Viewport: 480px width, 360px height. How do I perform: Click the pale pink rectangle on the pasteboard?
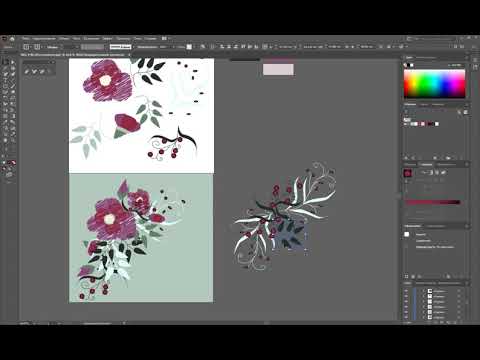click(278, 70)
